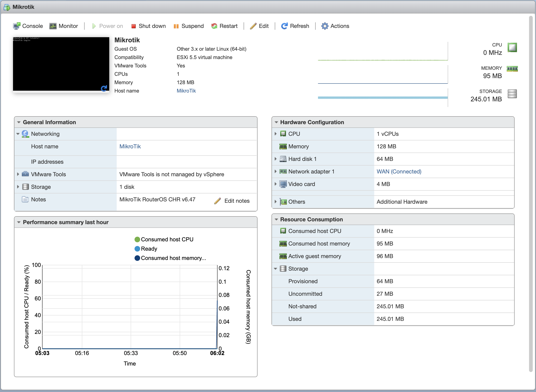
Task: Click the Consumed host memory icon
Action: tap(283, 244)
